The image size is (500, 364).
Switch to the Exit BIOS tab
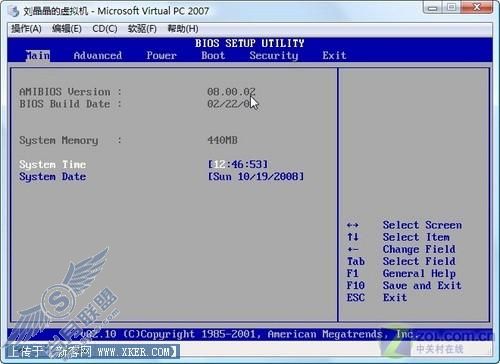(334, 55)
